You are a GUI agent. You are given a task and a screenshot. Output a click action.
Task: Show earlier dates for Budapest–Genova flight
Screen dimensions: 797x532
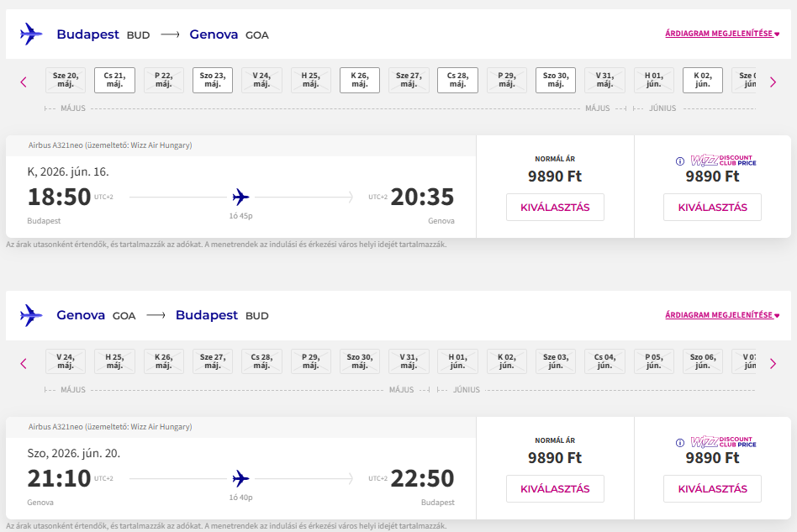point(24,82)
